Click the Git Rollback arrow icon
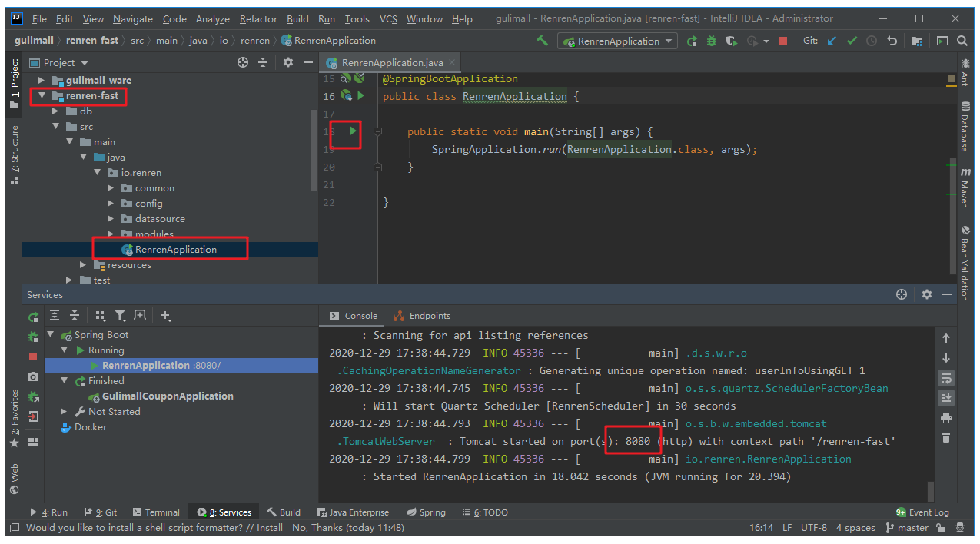This screenshot has width=980, height=544. point(892,41)
